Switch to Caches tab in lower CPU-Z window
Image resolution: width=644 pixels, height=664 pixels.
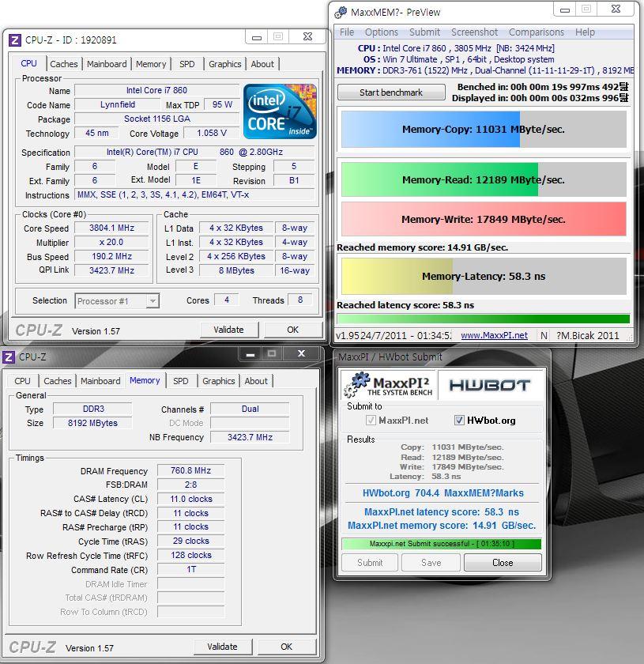click(58, 381)
